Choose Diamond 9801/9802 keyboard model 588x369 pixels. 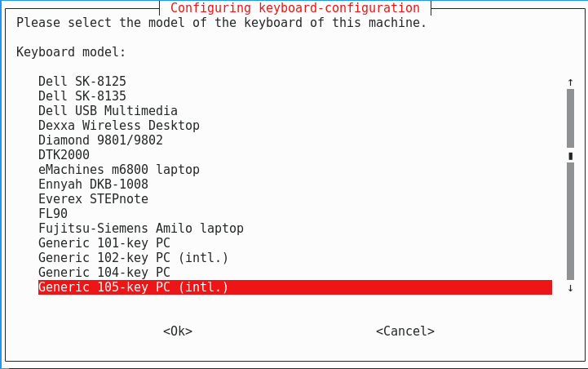point(100,140)
